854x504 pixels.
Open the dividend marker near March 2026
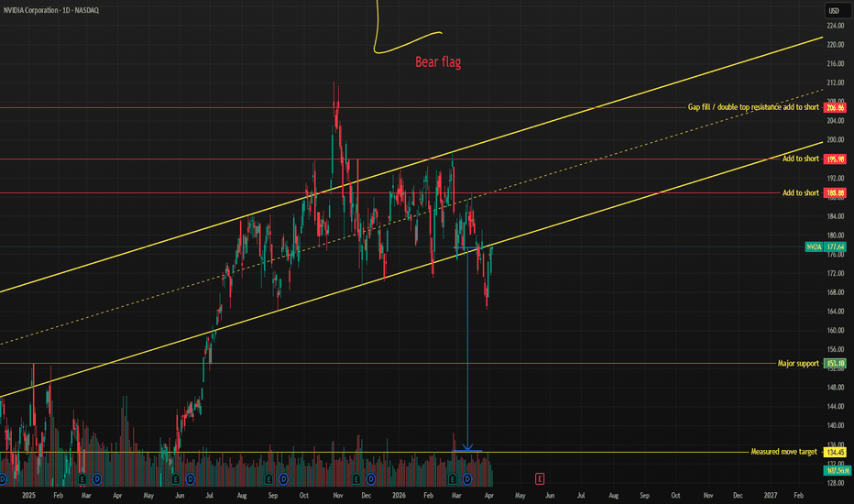point(467,479)
